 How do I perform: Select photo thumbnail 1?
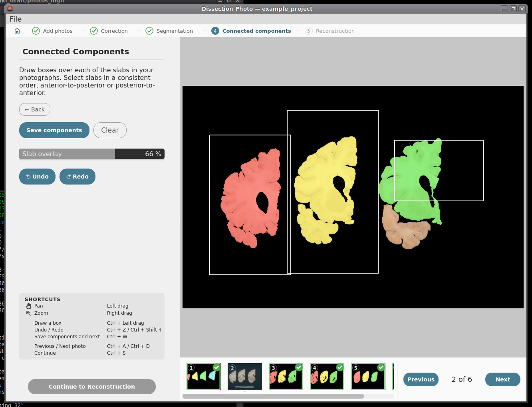(204, 377)
